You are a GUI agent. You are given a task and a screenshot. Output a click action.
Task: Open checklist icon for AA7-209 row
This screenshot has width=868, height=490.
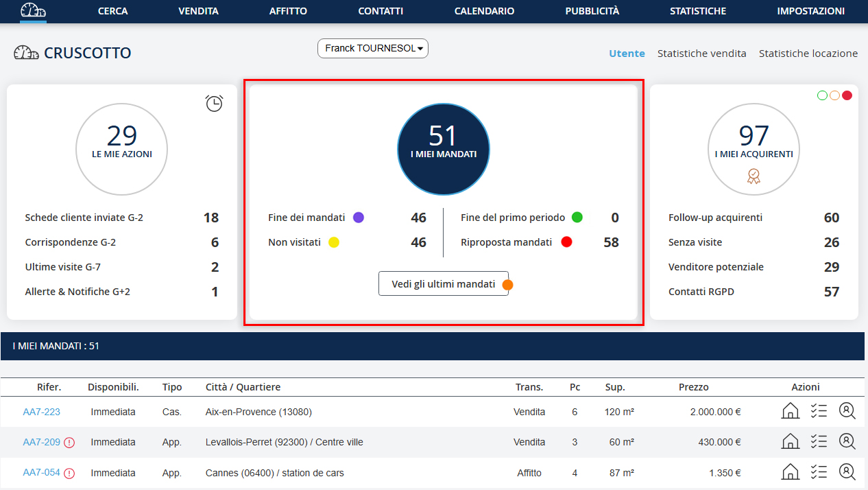pos(819,442)
